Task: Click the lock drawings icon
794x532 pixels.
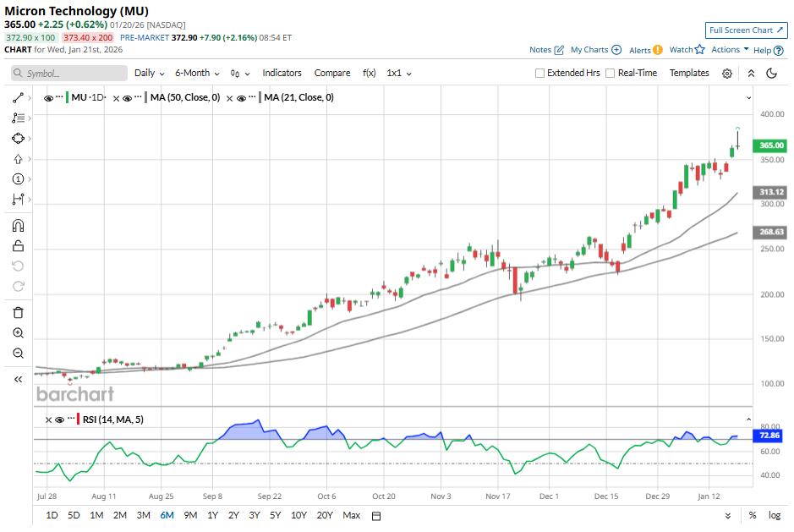Action: tap(18, 246)
